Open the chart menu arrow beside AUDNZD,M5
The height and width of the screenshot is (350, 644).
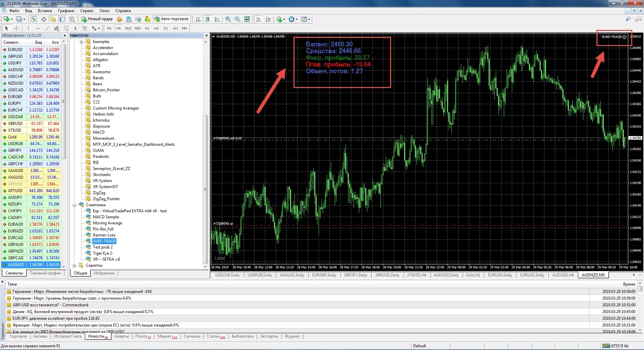click(213, 36)
